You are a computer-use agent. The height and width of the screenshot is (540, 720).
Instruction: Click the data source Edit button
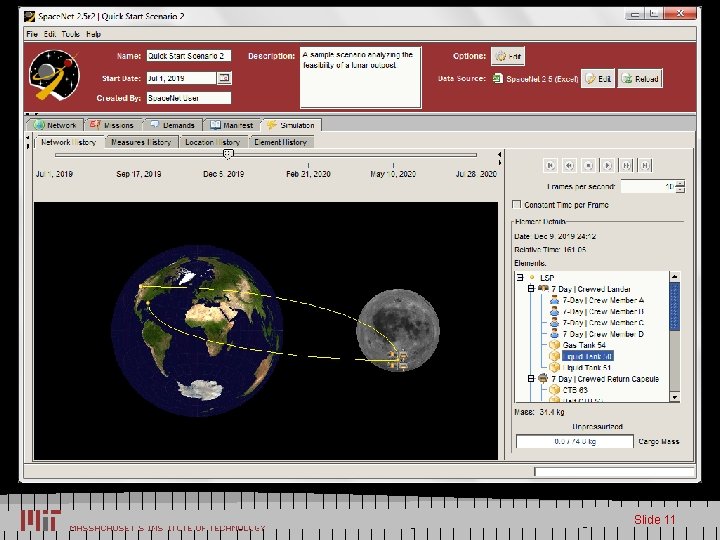click(x=599, y=78)
